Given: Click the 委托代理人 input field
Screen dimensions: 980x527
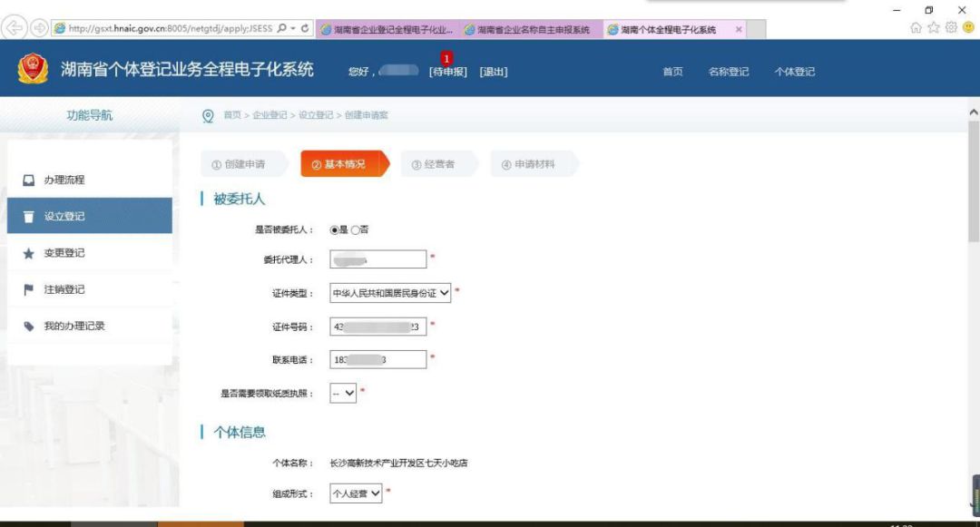Looking at the screenshot, I should [378, 259].
